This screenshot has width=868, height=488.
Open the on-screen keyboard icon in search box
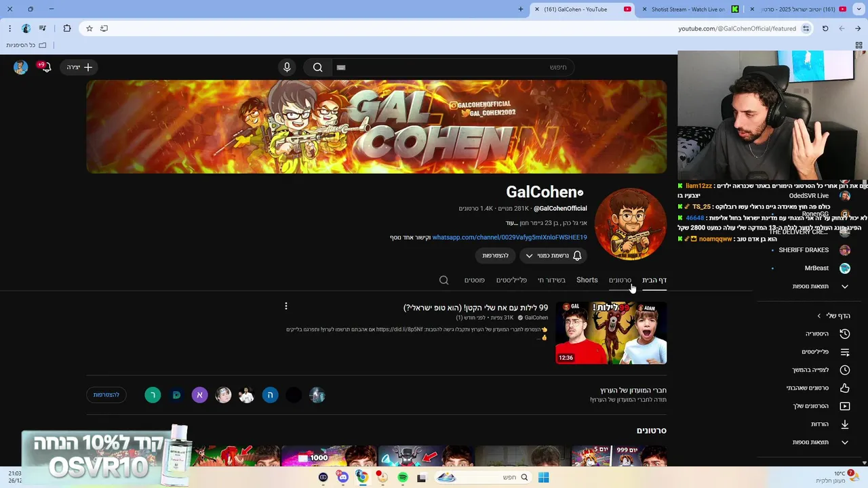click(x=341, y=67)
